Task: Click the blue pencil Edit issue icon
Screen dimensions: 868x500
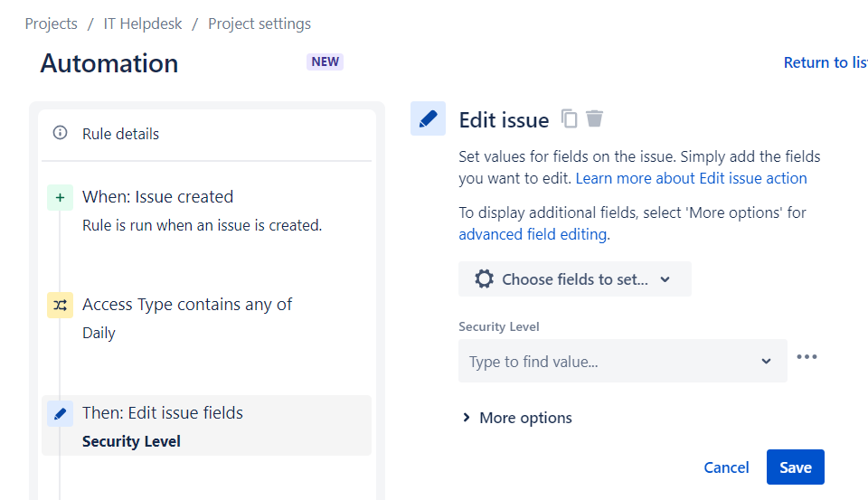Action: click(x=428, y=118)
